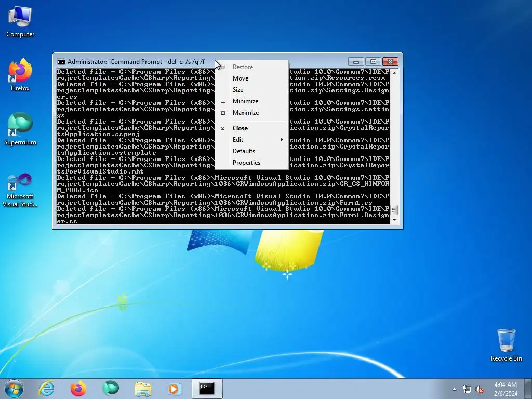
Task: Click the Command Prompt title bar icon
Action: tap(61, 62)
